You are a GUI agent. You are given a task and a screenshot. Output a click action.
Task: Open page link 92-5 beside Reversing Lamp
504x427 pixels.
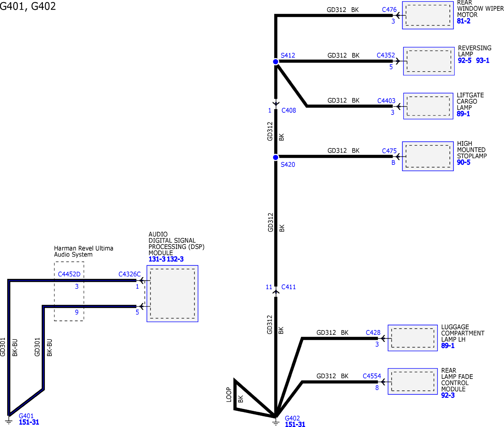tap(464, 60)
